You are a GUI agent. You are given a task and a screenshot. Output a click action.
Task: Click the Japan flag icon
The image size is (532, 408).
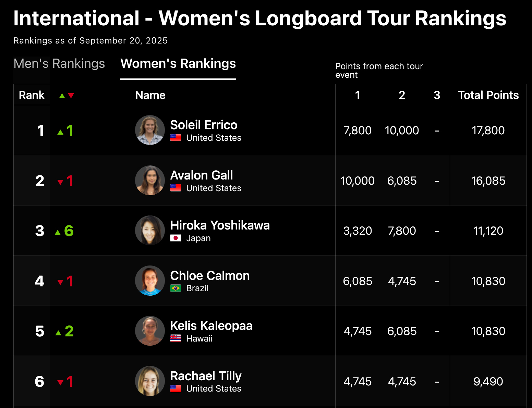[176, 238]
